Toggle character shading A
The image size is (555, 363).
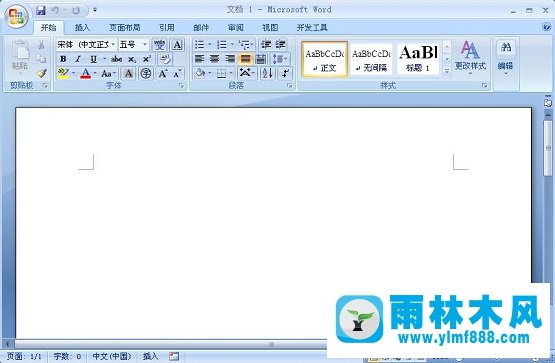(128, 73)
